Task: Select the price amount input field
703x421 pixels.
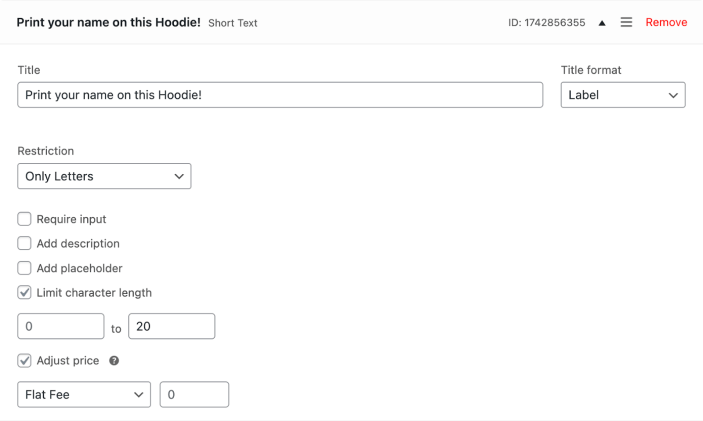Action: point(194,395)
